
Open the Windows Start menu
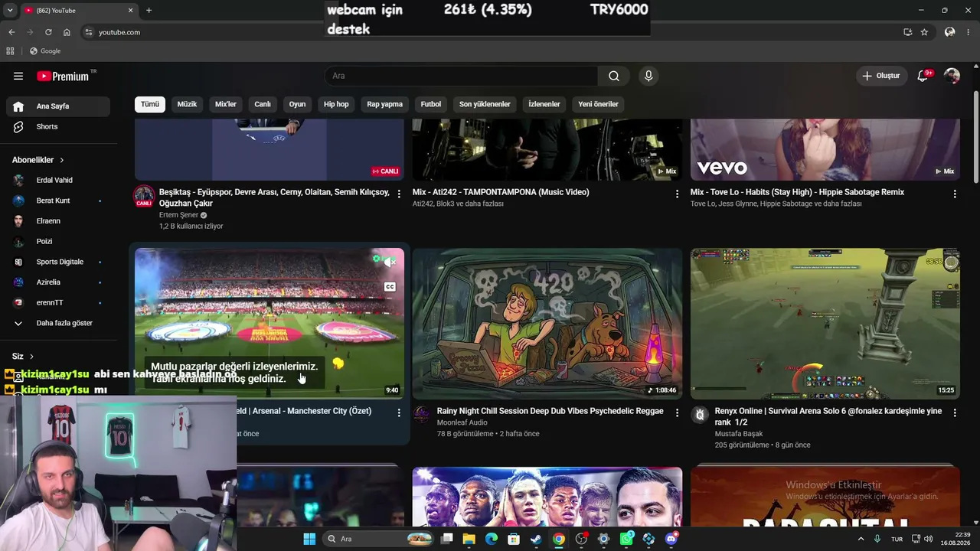(309, 539)
